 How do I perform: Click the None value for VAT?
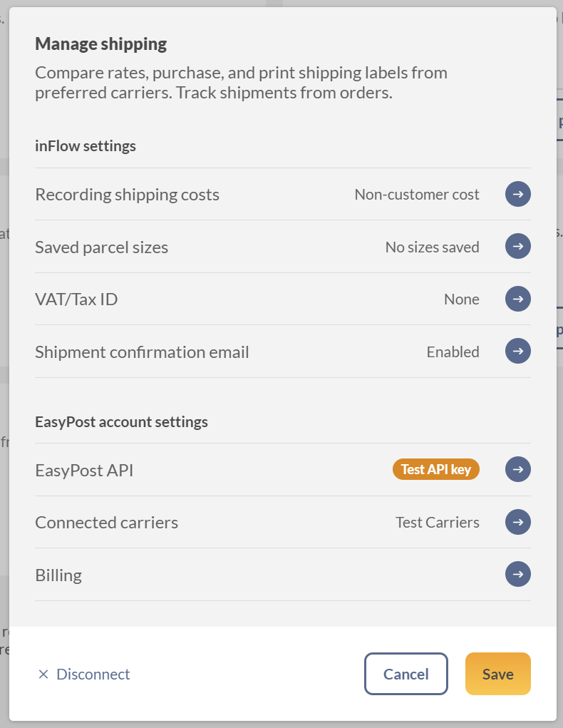[461, 299]
